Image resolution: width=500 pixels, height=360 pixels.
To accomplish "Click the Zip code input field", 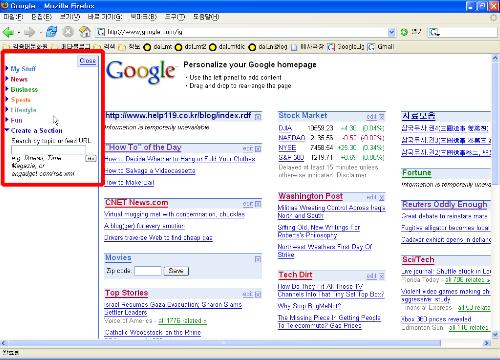I will 148,271.
